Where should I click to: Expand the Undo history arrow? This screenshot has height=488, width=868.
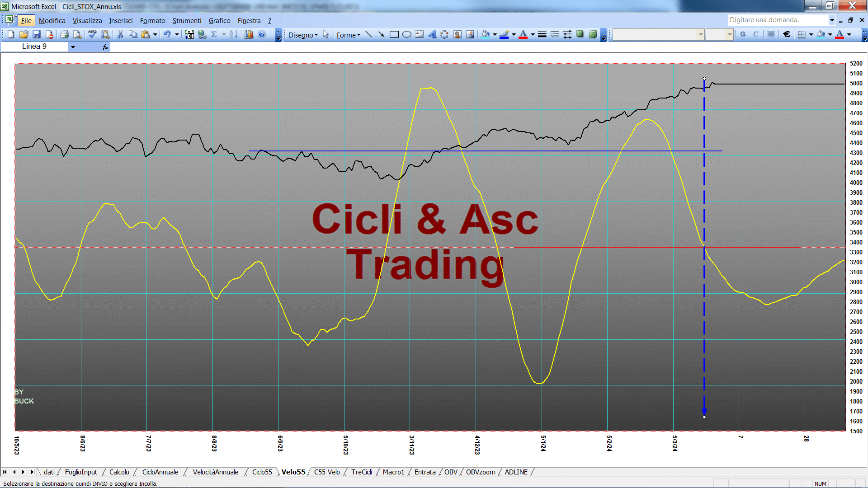point(177,34)
